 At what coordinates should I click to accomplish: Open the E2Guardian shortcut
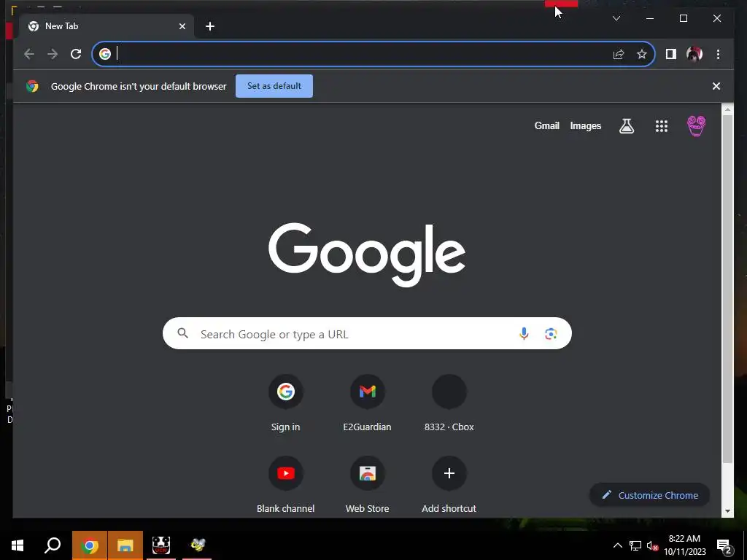click(368, 403)
